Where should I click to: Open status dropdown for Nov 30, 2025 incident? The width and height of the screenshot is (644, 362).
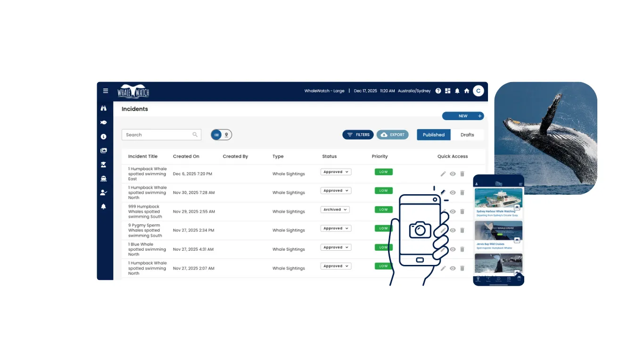coord(336,191)
